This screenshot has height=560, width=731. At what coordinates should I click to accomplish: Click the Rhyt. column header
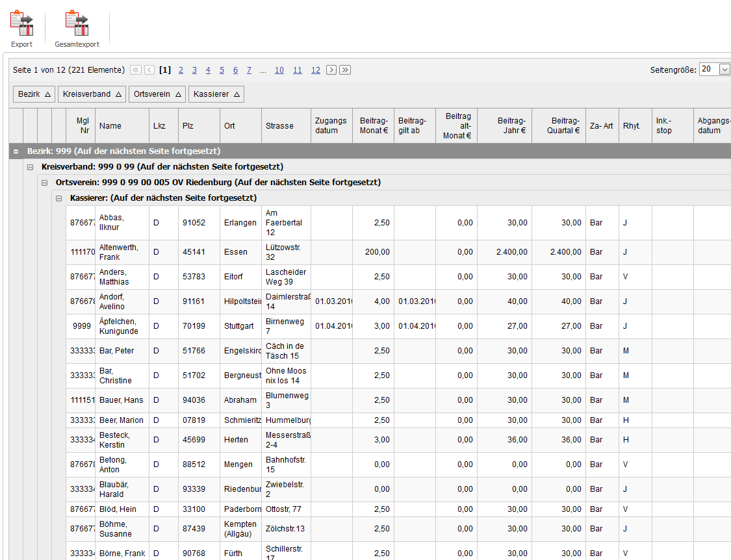click(635, 126)
